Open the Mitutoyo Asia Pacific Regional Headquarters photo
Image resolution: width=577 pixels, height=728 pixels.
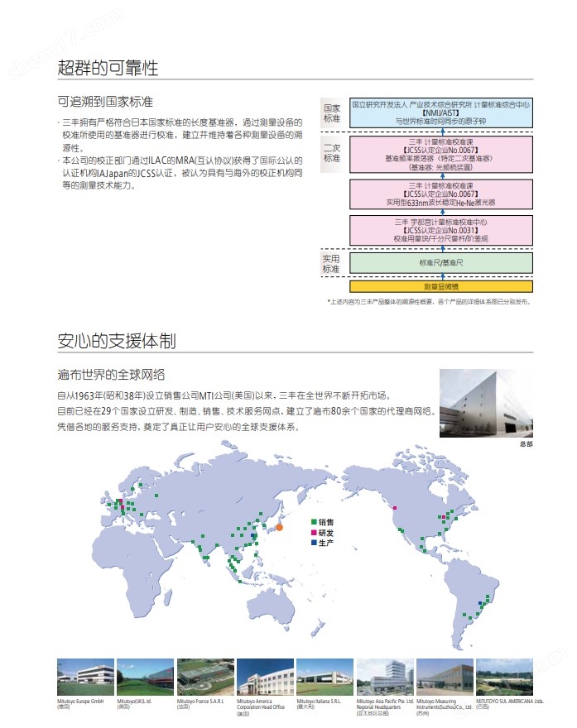coord(385,677)
